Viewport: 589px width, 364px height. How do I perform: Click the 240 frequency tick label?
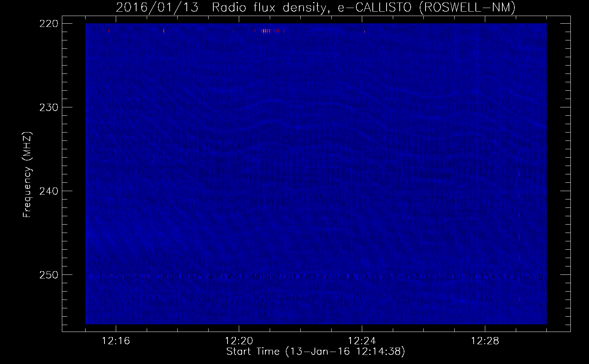point(49,191)
